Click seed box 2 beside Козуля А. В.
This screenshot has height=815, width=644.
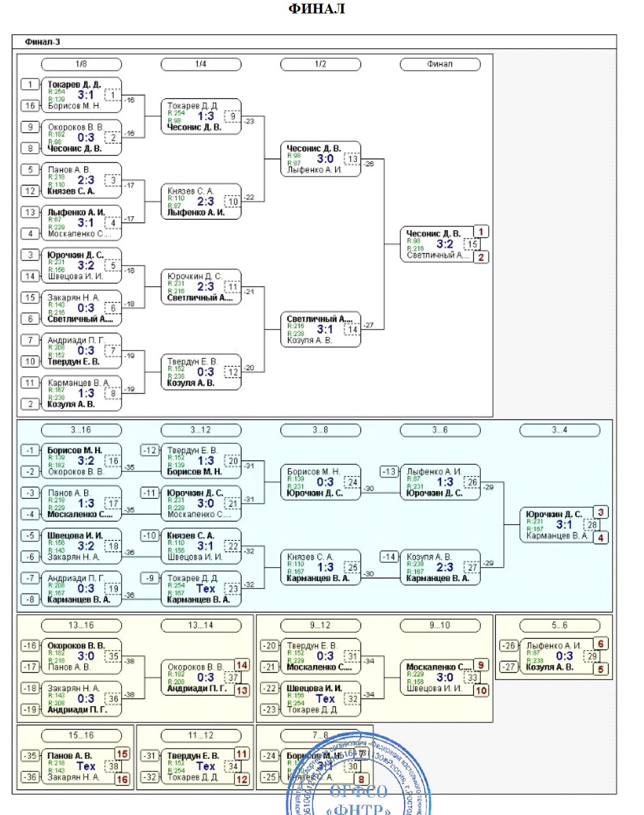tap(30, 404)
